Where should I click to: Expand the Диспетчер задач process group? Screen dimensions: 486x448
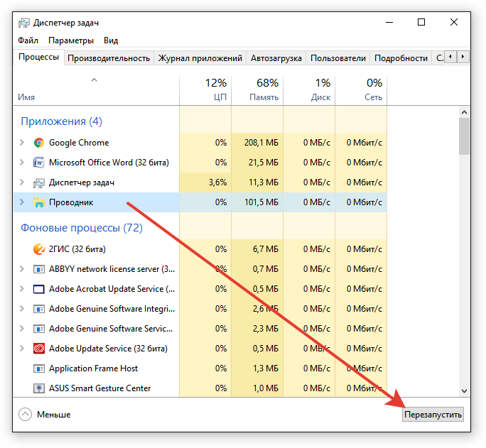click(22, 182)
